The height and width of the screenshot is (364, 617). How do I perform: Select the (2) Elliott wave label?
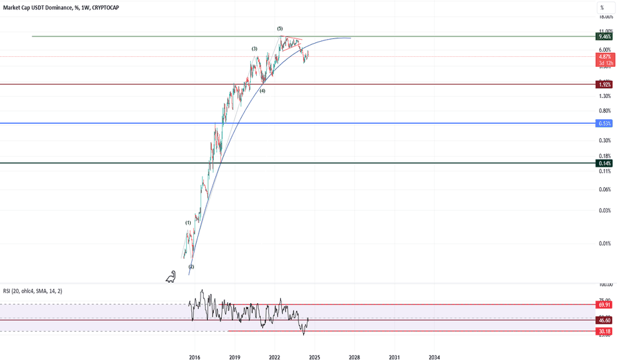coord(191,267)
